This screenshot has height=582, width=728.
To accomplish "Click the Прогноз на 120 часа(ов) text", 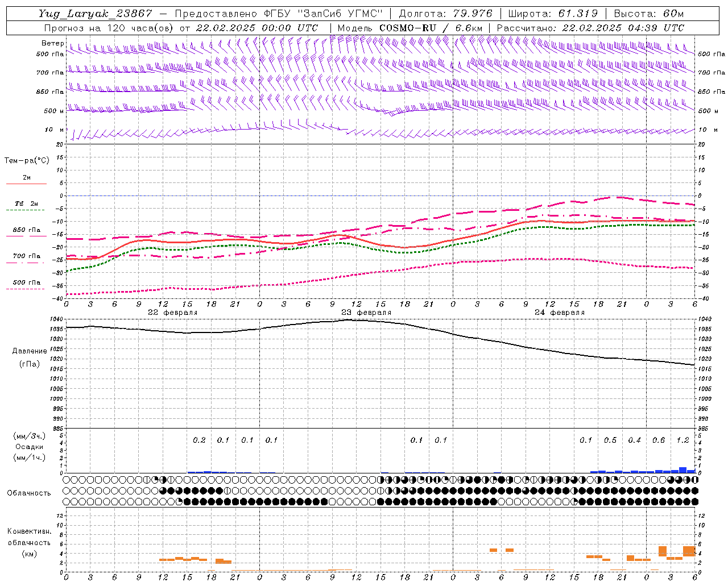I will [109, 28].
